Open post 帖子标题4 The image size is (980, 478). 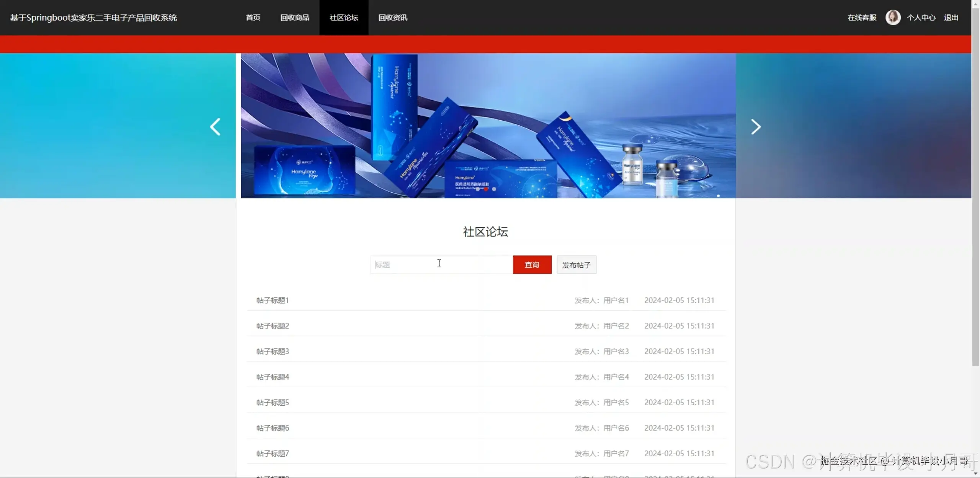pyautogui.click(x=273, y=377)
